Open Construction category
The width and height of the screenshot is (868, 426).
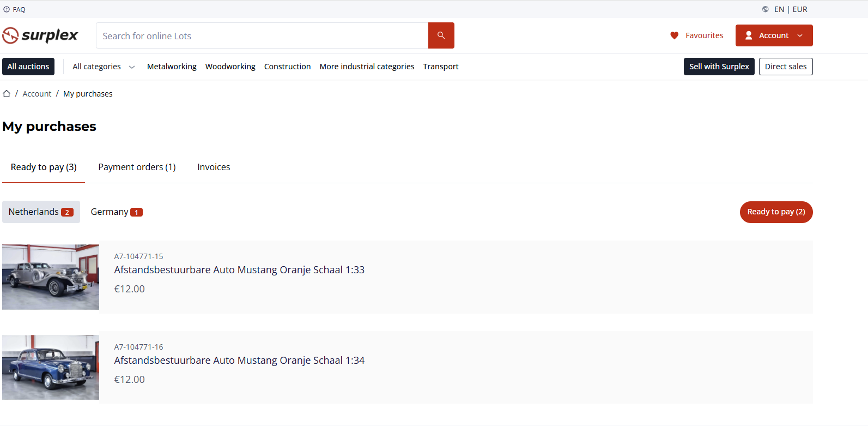click(288, 67)
